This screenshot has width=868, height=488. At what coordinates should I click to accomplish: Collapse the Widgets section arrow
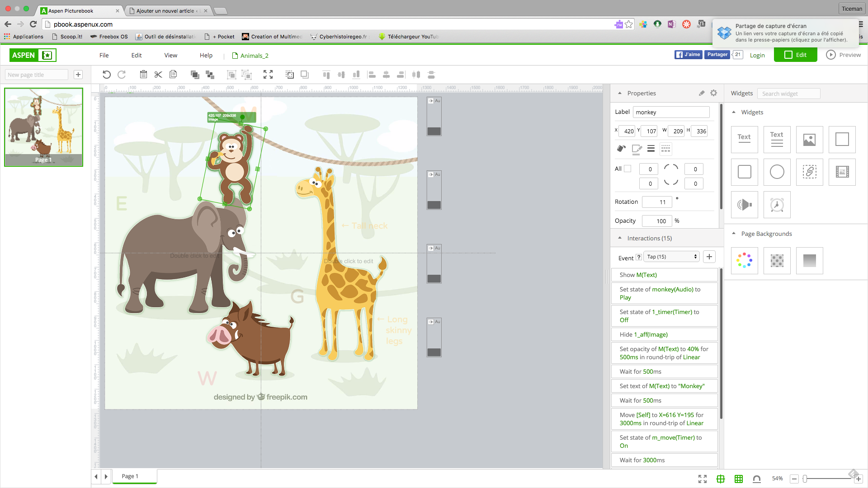coord(734,112)
